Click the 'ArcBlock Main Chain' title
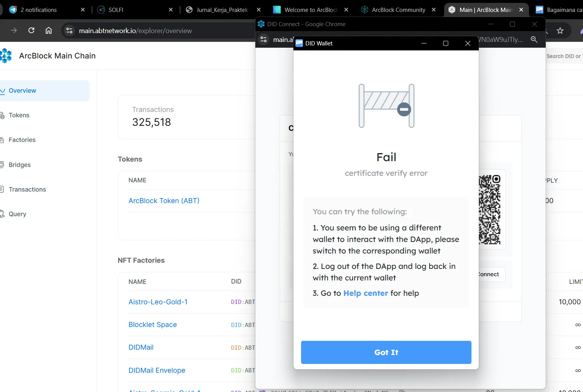 (x=57, y=56)
